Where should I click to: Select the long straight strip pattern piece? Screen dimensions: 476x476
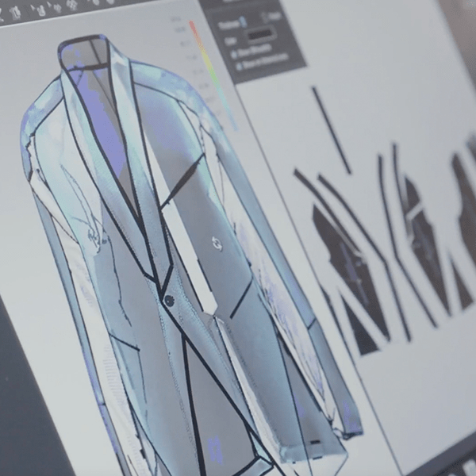tap(331, 130)
